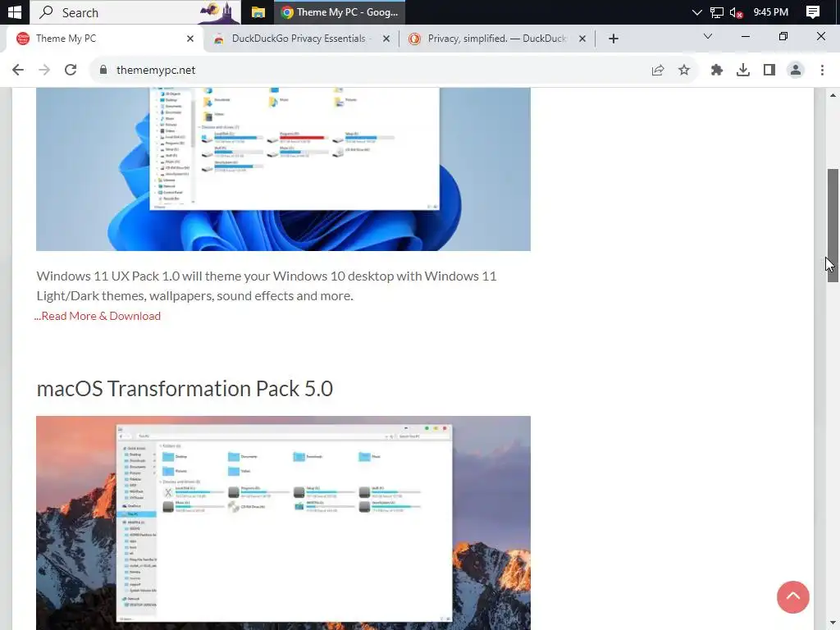This screenshot has height=630, width=840.
Task: Click the muted volume tray icon
Action: [x=737, y=11]
